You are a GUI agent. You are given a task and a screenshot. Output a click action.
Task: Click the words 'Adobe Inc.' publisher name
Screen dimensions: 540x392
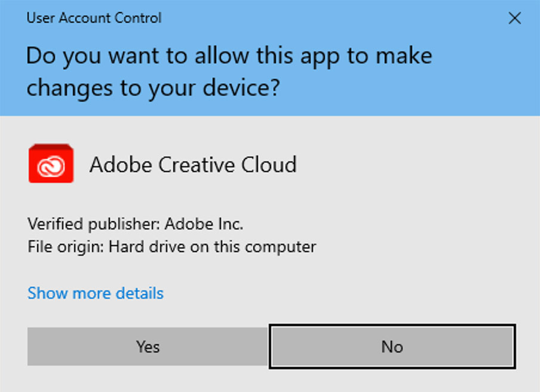(x=204, y=224)
